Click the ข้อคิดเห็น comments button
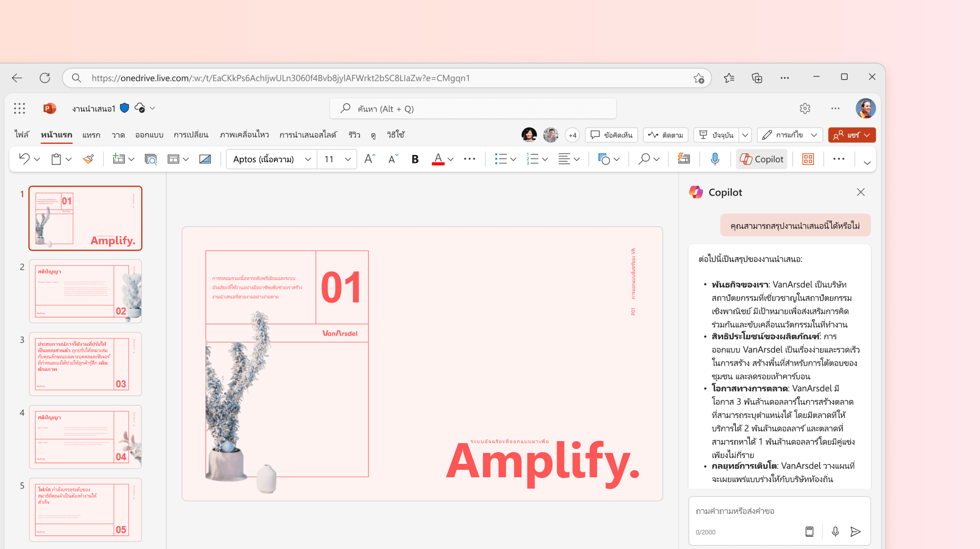 pos(612,135)
